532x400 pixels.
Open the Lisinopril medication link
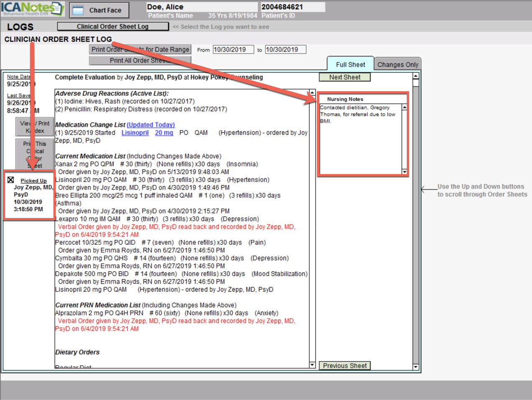click(135, 133)
